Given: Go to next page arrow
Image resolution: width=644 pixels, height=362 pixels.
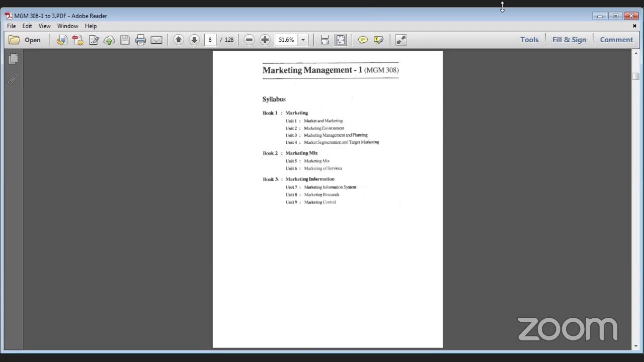Looking at the screenshot, I should point(194,40).
